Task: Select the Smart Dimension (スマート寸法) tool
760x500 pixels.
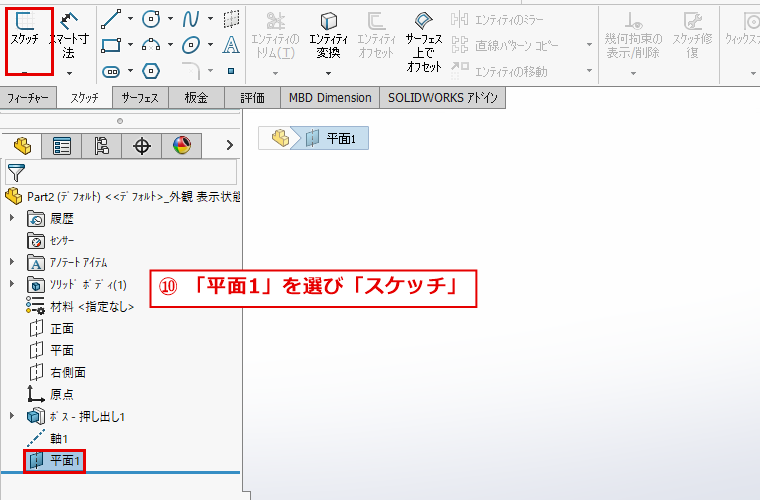Action: 69,35
